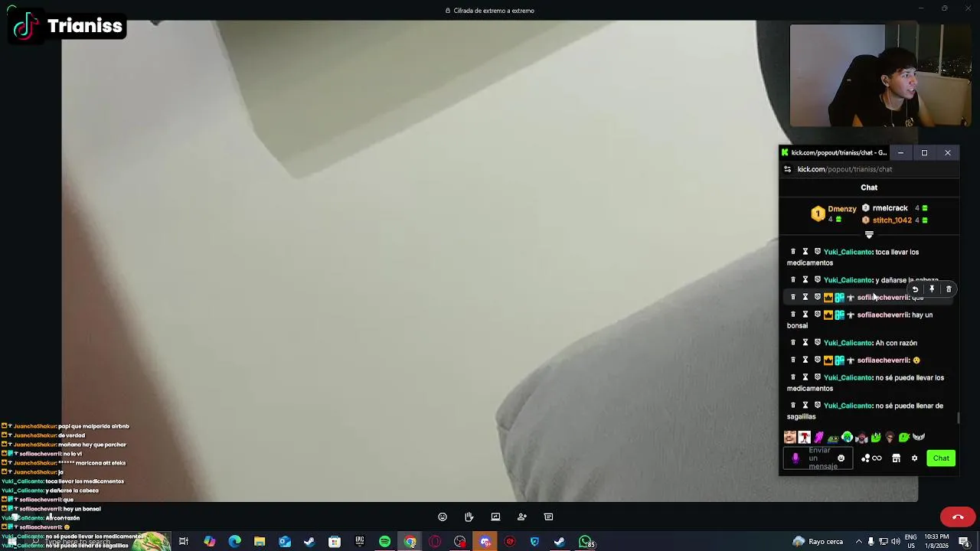This screenshot has width=980, height=551.
Task: Add participant from the call bar
Action: click(x=522, y=517)
